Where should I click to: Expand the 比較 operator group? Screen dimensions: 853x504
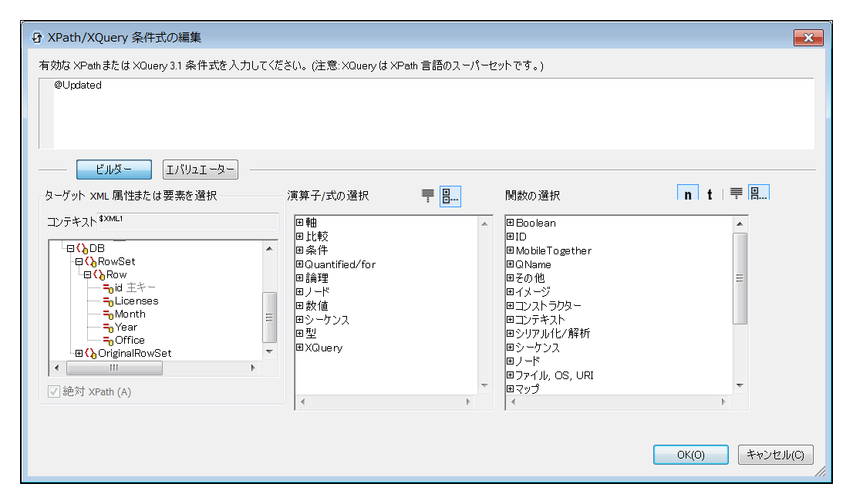[x=300, y=237]
